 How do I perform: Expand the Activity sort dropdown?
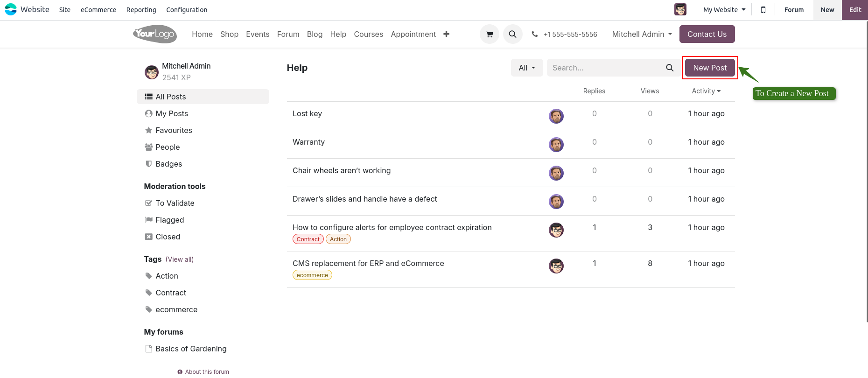(706, 91)
